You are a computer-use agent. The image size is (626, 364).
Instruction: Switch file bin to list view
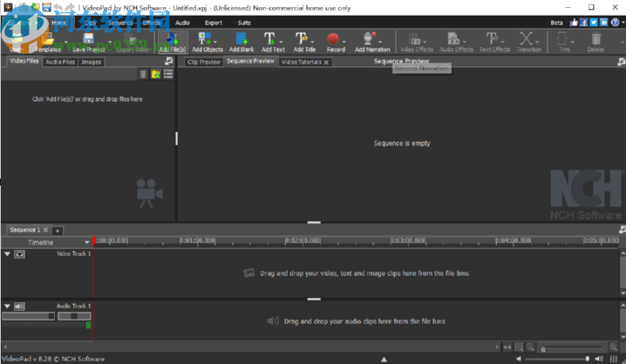168,74
